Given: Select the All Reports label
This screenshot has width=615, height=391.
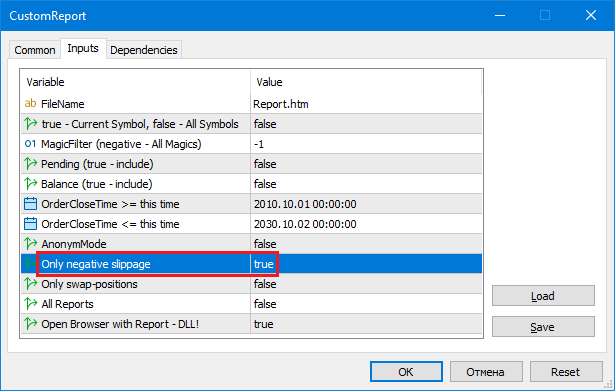Looking at the screenshot, I should (67, 304).
